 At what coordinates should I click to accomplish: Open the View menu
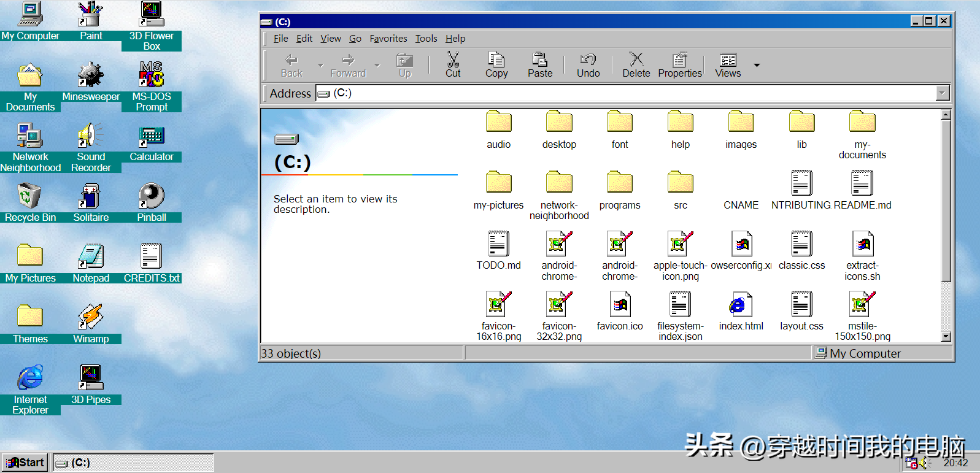tap(331, 38)
